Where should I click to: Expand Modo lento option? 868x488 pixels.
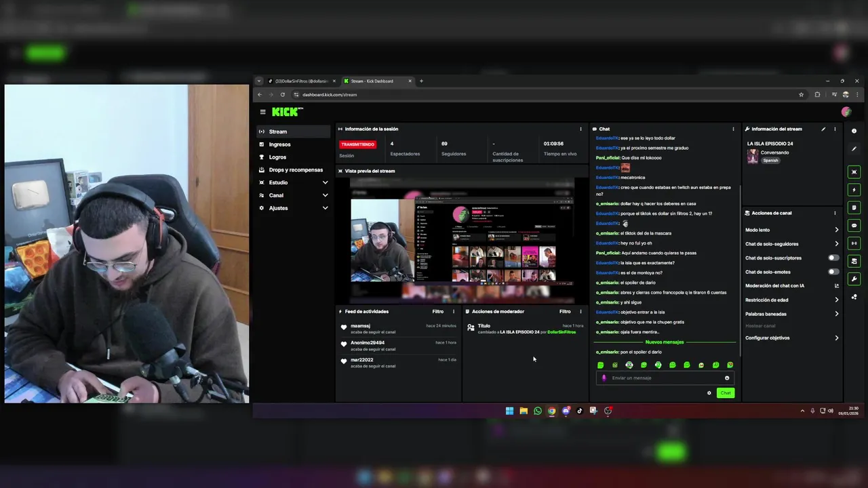(792, 230)
